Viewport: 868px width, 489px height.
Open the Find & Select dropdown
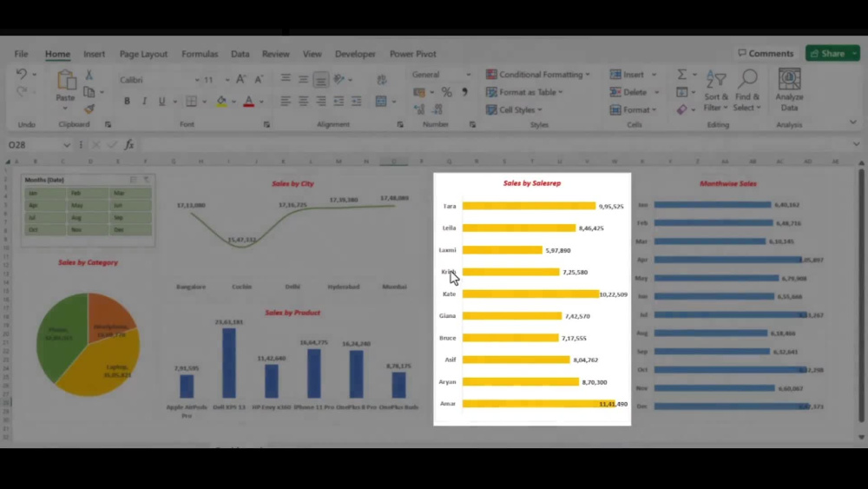click(746, 90)
